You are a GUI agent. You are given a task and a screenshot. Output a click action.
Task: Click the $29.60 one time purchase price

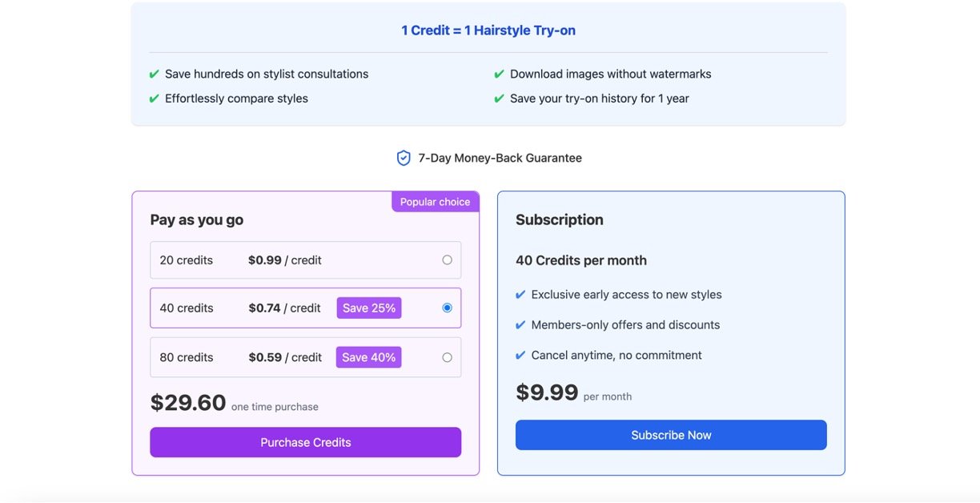pos(188,403)
